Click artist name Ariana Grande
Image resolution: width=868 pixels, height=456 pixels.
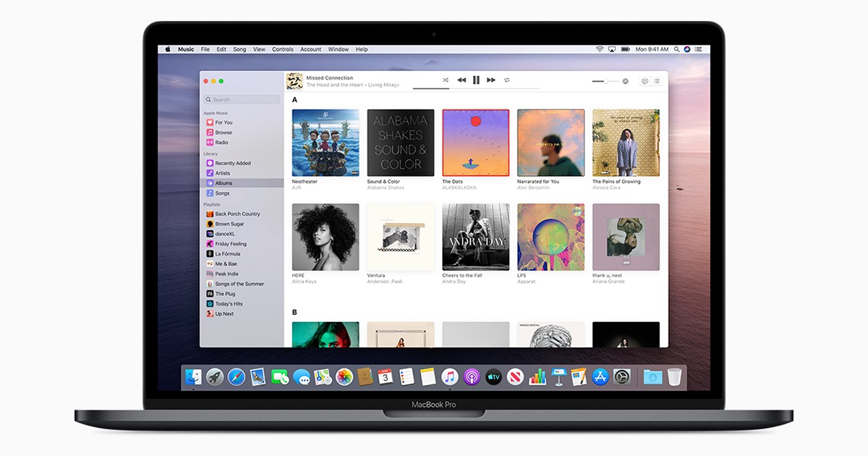pos(608,282)
